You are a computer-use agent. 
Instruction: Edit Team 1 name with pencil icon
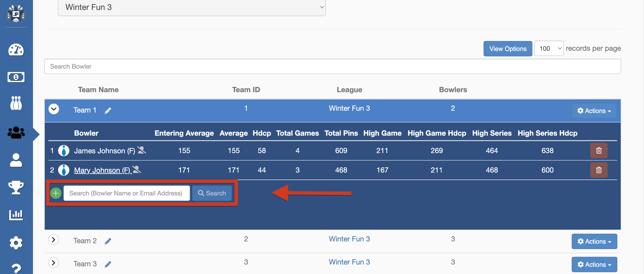click(x=108, y=111)
